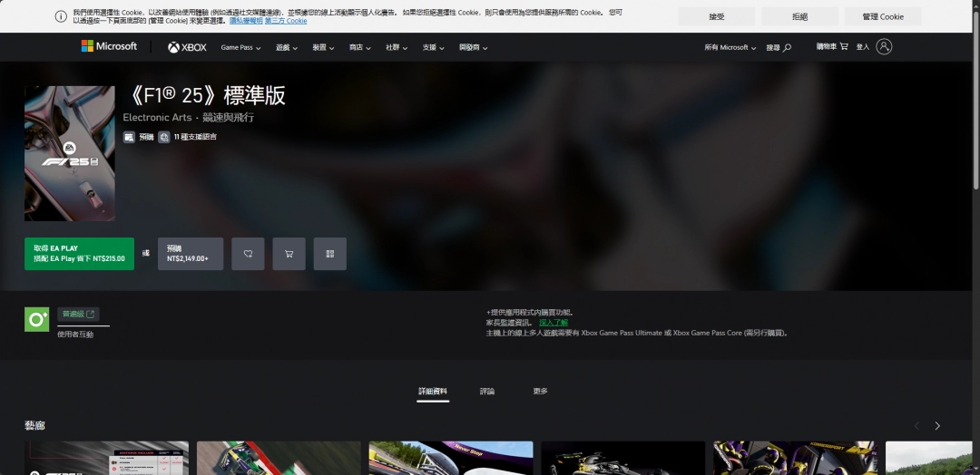This screenshot has width=980, height=475.
Task: Click the F1 25 cover art thumbnail
Action: (70, 153)
